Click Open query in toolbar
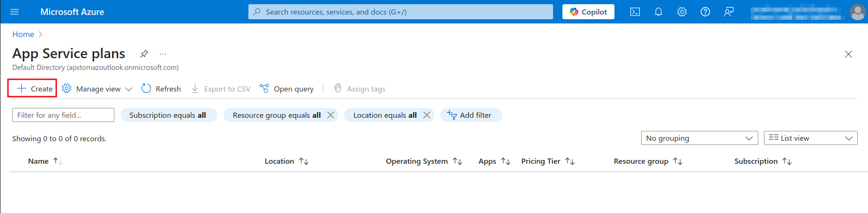The height and width of the screenshot is (213, 868). coord(287,89)
